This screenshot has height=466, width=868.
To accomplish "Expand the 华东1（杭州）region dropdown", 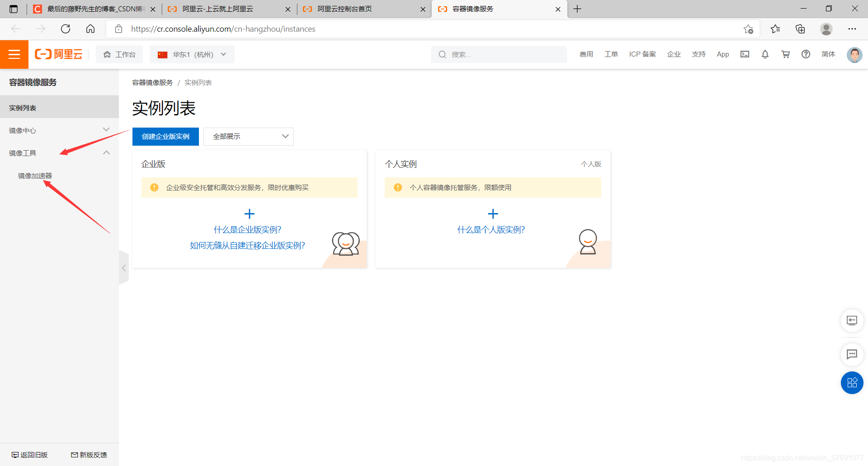I will [192, 54].
